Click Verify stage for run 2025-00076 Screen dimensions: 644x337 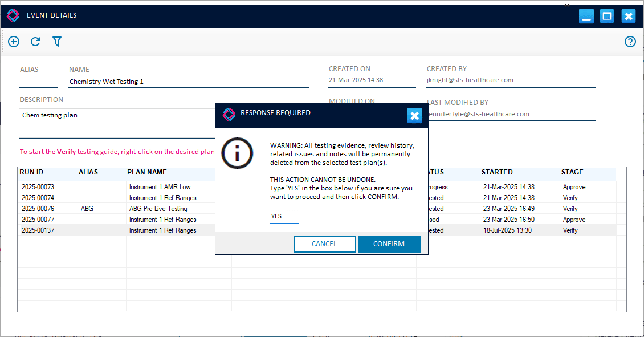click(570, 209)
